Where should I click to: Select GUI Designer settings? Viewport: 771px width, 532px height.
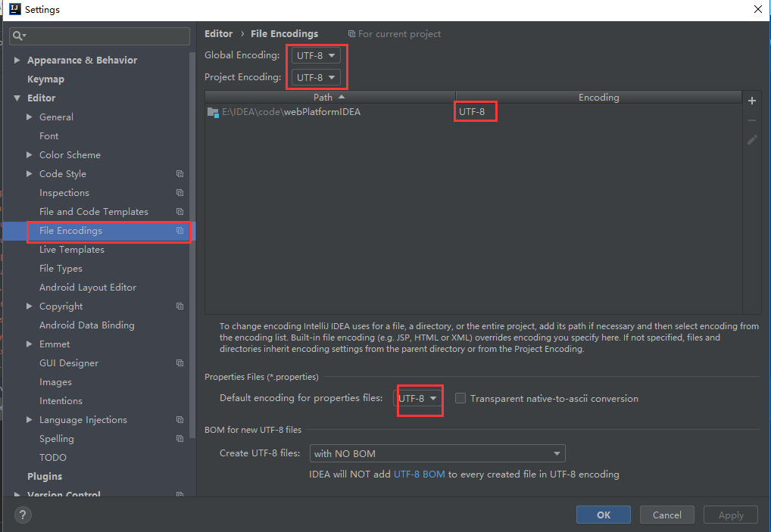[69, 363]
